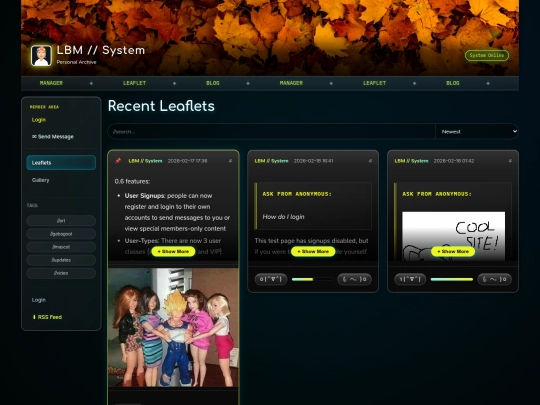The image size is (540, 405).
Task: Open permalink icon of the 16:41 leaflet
Action: click(x=370, y=161)
